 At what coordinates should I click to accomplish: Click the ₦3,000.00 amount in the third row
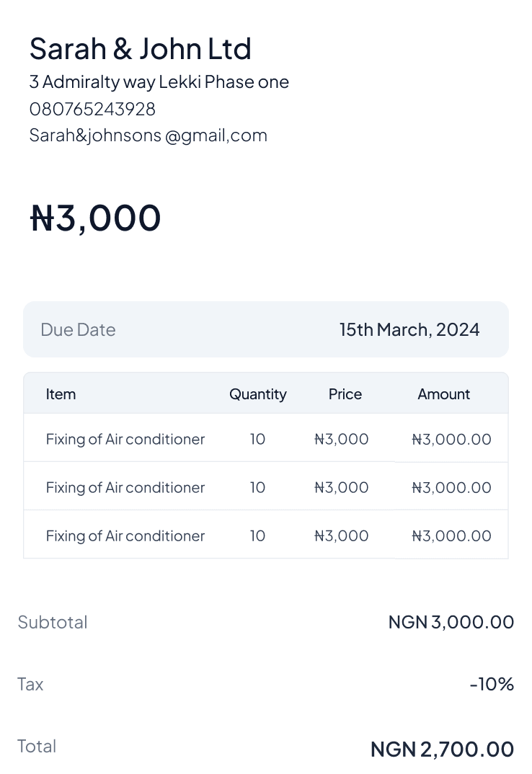tap(451, 535)
